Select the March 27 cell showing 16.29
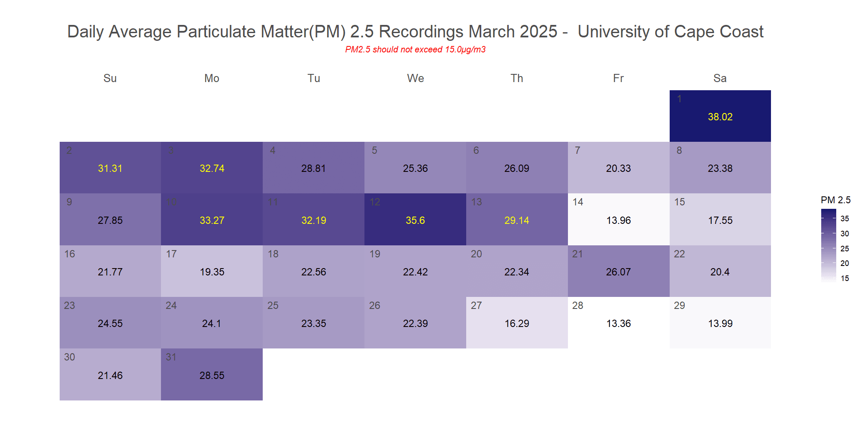Viewport: 868px width, 446px height. pyautogui.click(x=516, y=323)
